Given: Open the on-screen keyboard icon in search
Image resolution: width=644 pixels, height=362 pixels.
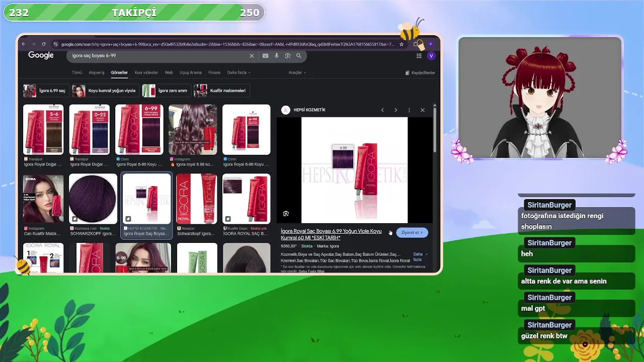Looking at the screenshot, I should [265, 56].
